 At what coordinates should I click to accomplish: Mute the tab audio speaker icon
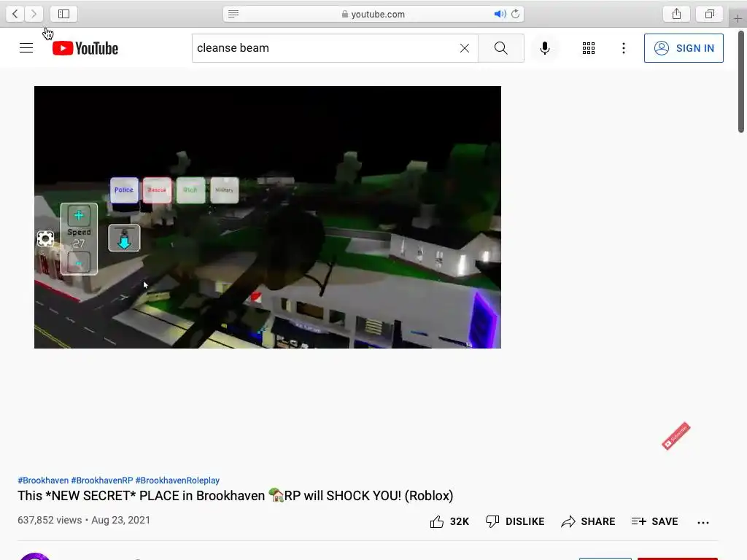coord(500,14)
